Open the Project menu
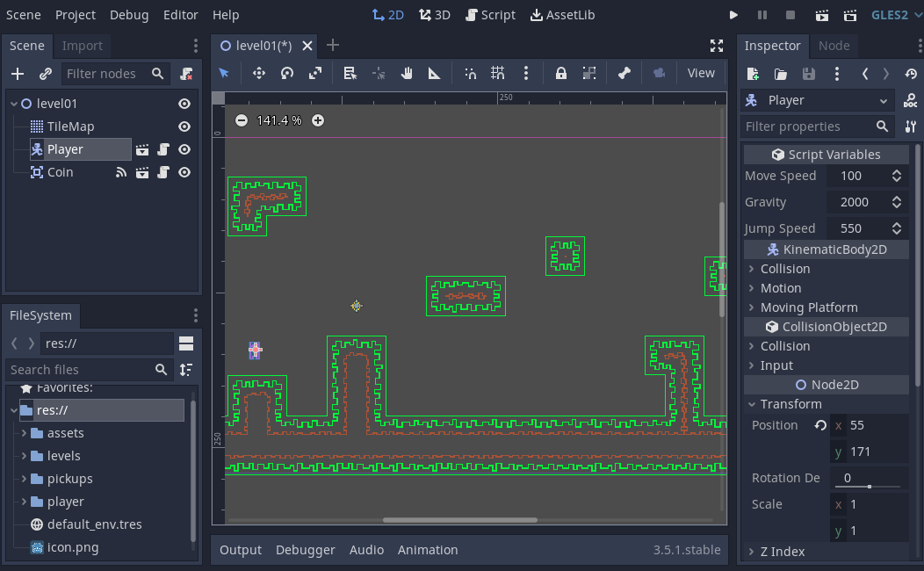 pos(76,14)
